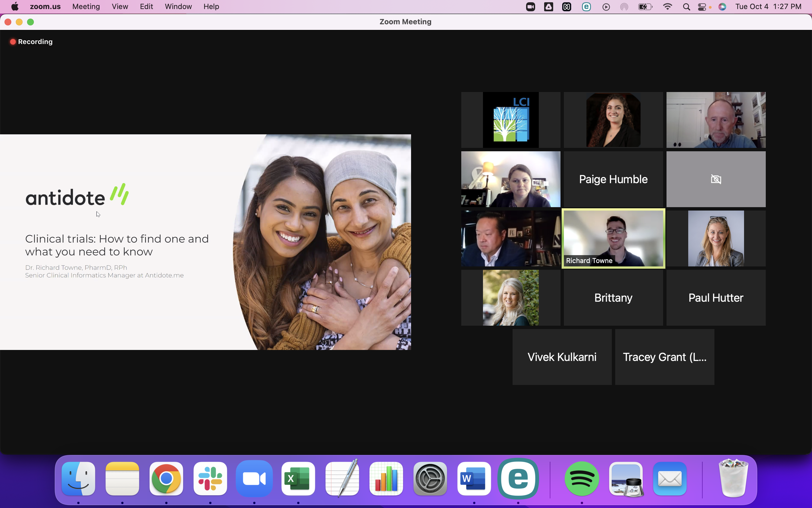Open the Mail app in the Dock
812x508 pixels.
(669, 478)
